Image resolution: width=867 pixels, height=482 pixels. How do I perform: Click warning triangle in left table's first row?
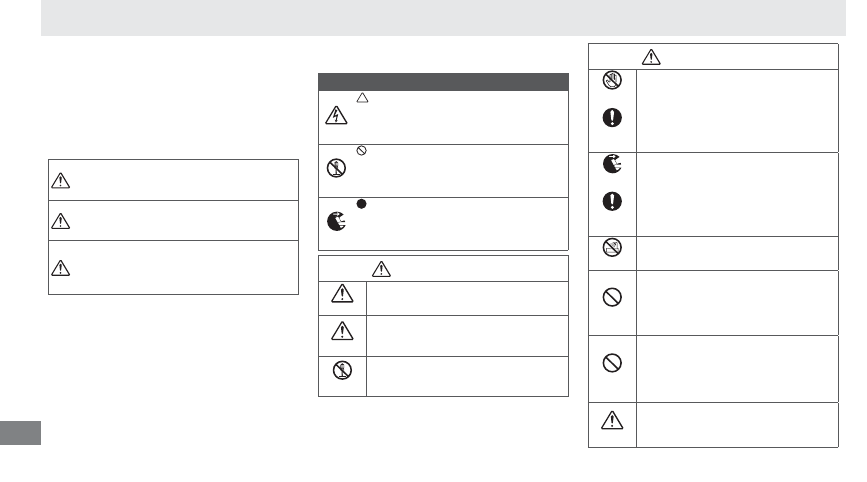(60, 181)
